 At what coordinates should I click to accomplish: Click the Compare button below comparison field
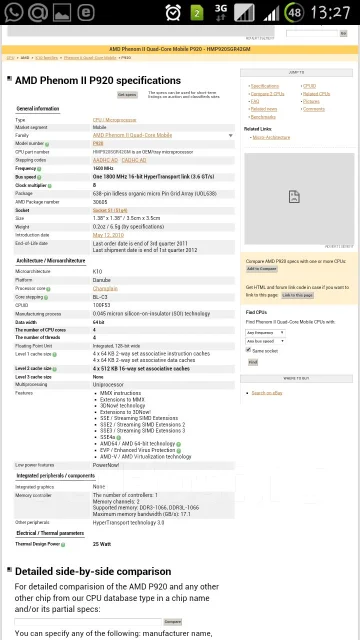173,622
